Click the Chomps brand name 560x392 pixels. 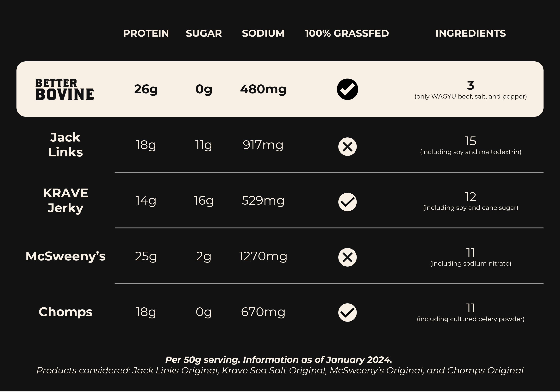coord(65,312)
